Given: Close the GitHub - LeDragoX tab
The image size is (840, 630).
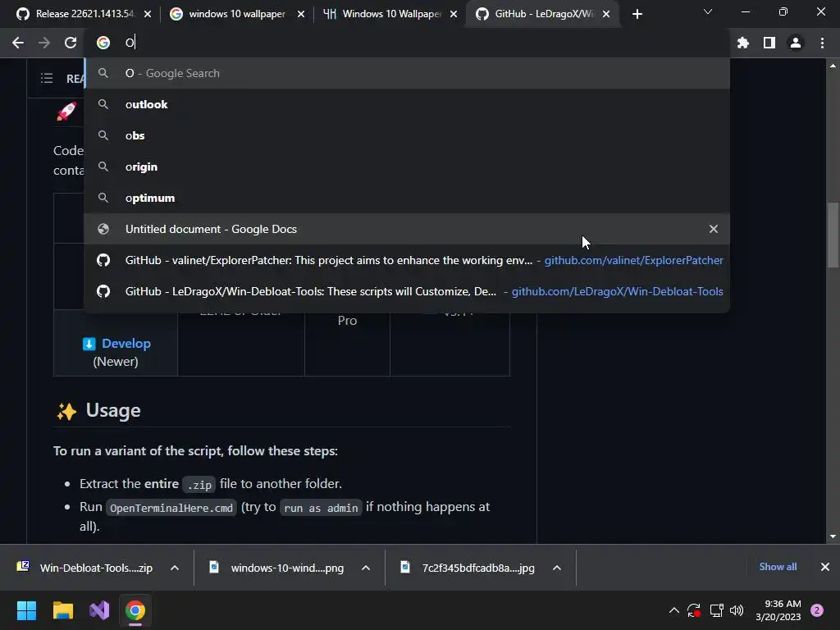Looking at the screenshot, I should (x=606, y=15).
